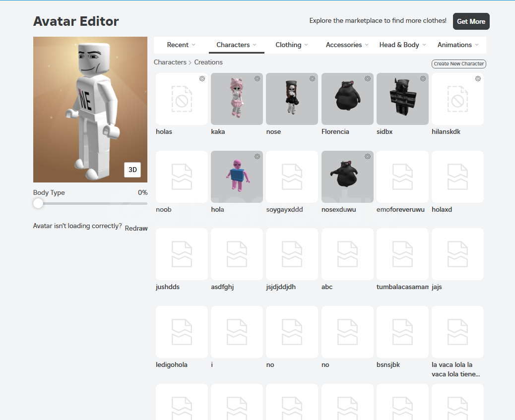This screenshot has width=515, height=420.
Task: Click the Creations breadcrumb link
Action: coord(208,62)
